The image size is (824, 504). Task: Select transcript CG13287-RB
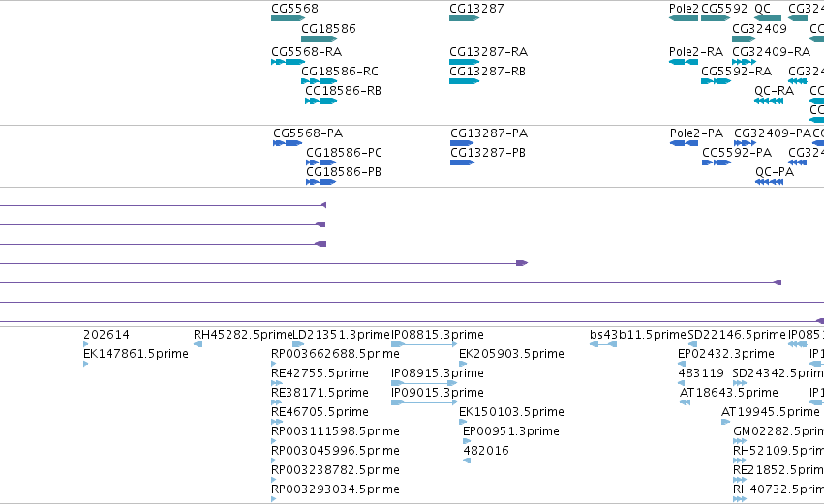pos(488,72)
